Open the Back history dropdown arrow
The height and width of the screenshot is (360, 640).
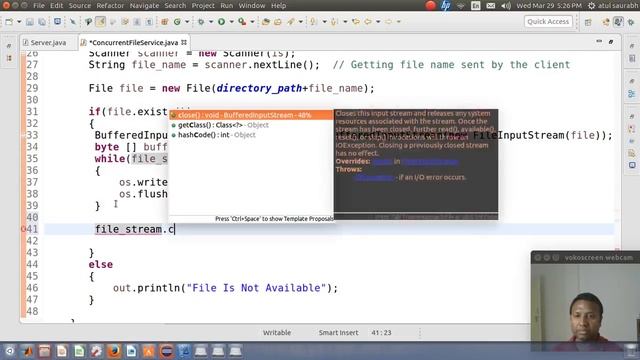coord(378,22)
